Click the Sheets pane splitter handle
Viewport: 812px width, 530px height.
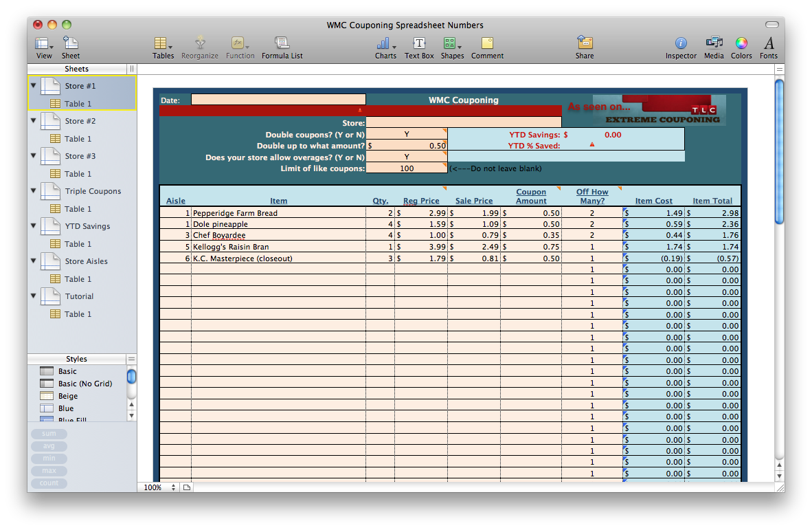[131, 69]
